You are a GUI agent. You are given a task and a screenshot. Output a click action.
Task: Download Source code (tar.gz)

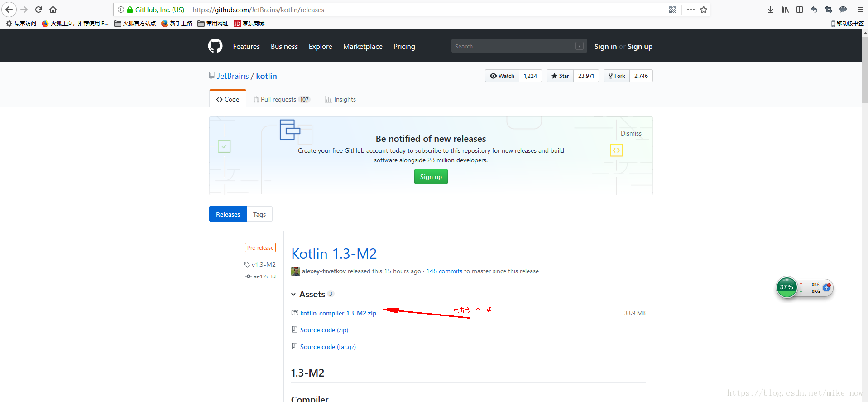pyautogui.click(x=328, y=347)
